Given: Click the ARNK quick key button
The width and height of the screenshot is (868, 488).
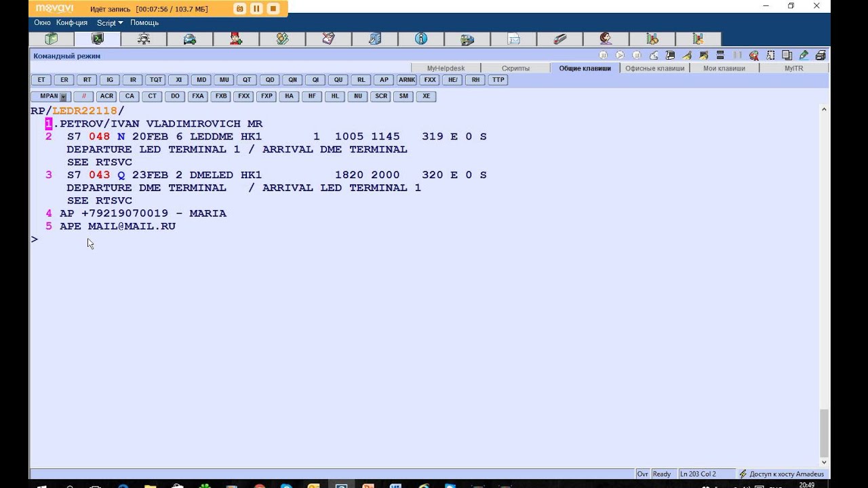Looking at the screenshot, I should pyautogui.click(x=407, y=80).
